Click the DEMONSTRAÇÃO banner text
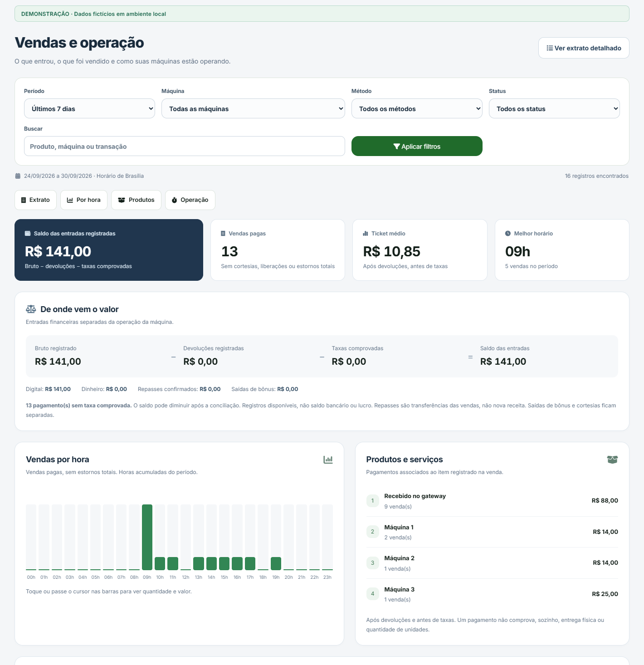644x665 pixels. click(93, 14)
